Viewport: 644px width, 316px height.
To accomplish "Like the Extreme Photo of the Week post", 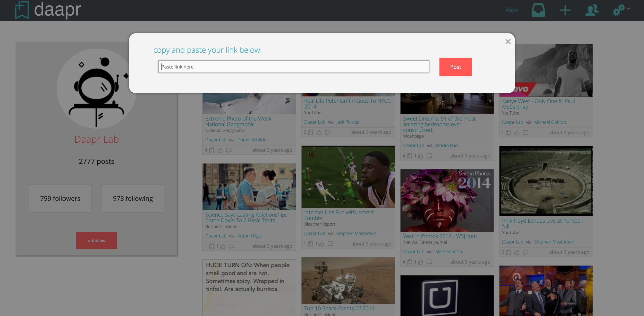I will (x=220, y=150).
